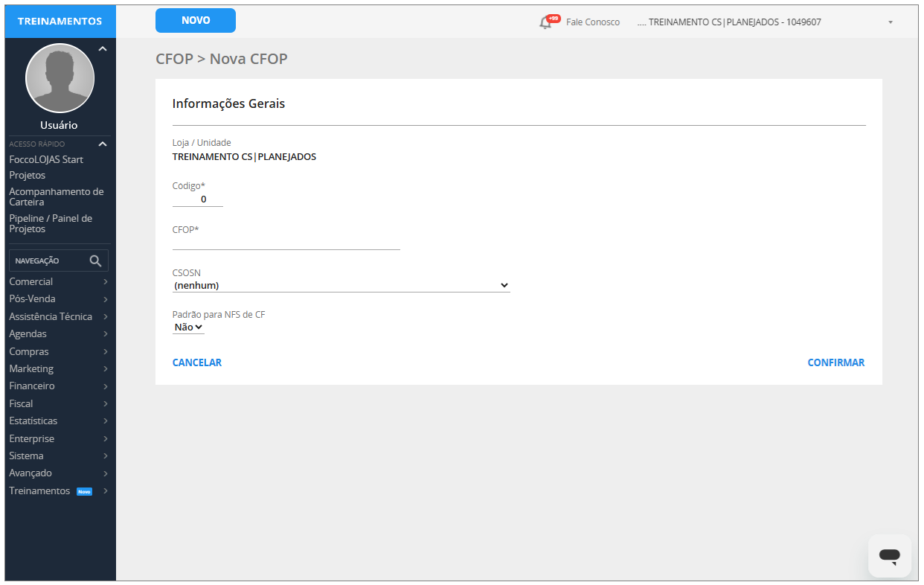
Task: Expand the Avançado menu
Action: click(x=60, y=473)
